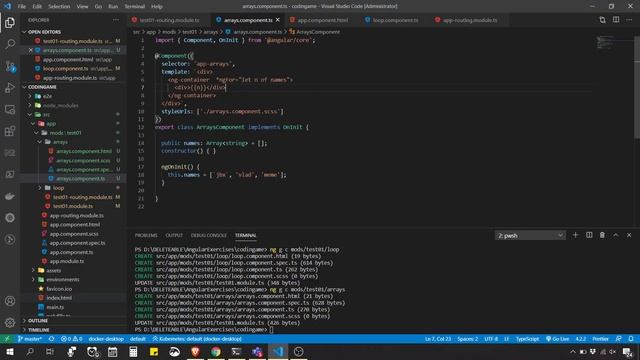Image resolution: width=640 pixels, height=360 pixels.
Task: Open the Help menu
Action: point(157,7)
